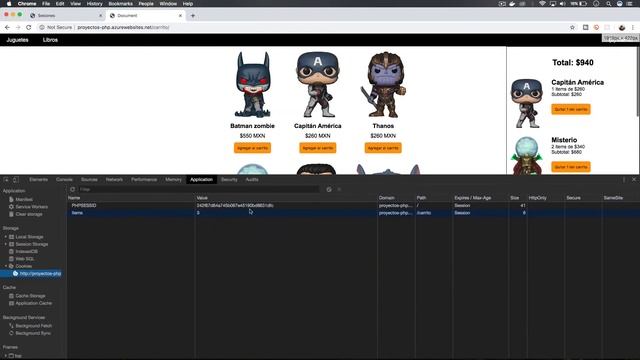Open the macOS Apple menu
This screenshot has height=360, width=640.
tap(9, 4)
